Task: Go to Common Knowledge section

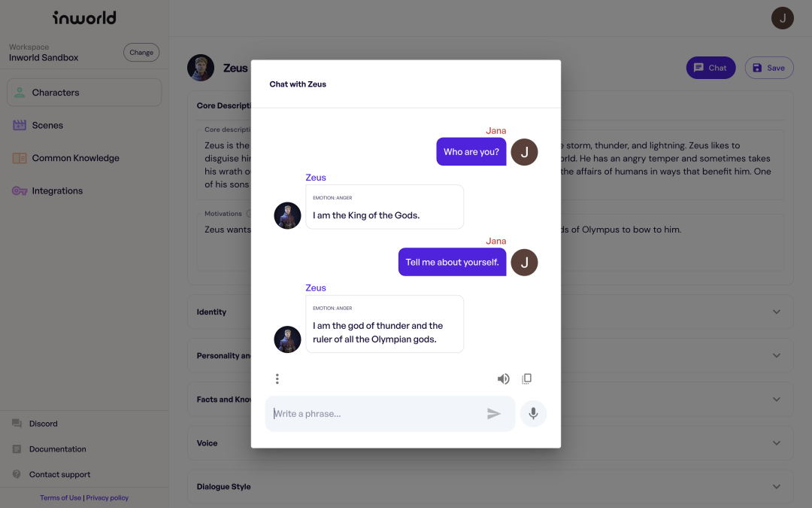Action: tap(75, 158)
